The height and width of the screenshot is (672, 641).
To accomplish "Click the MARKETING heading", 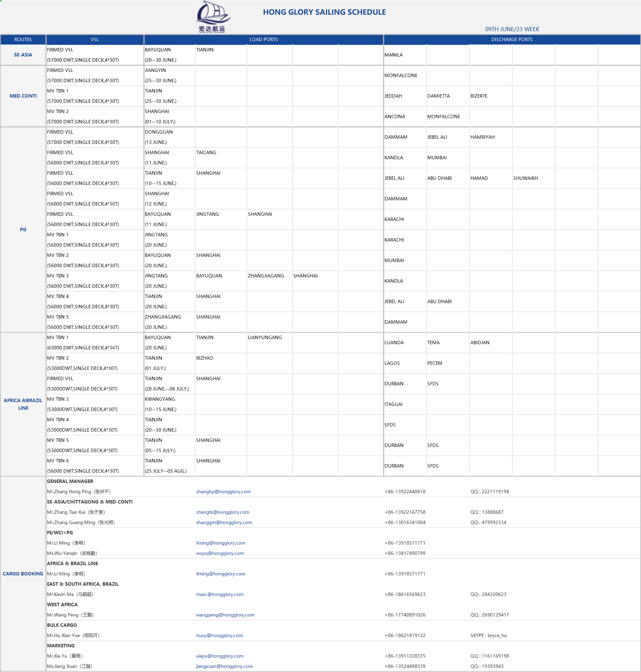I will [x=61, y=646].
